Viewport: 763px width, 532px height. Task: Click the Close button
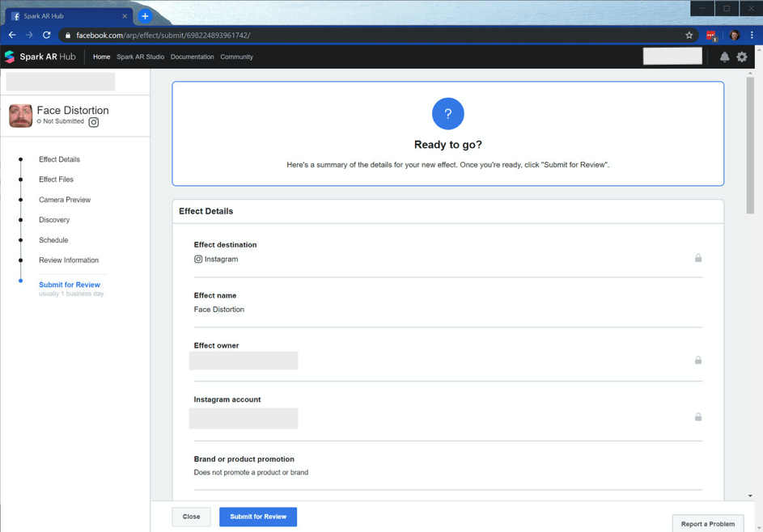pyautogui.click(x=191, y=517)
